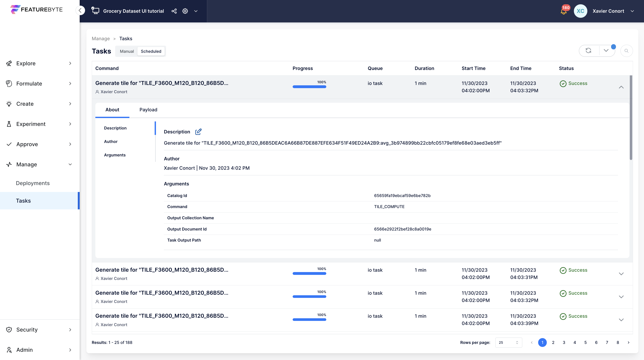Screen dimensions: 644x360
Task: Go to Manage breadcrumb link
Action: tap(101, 39)
